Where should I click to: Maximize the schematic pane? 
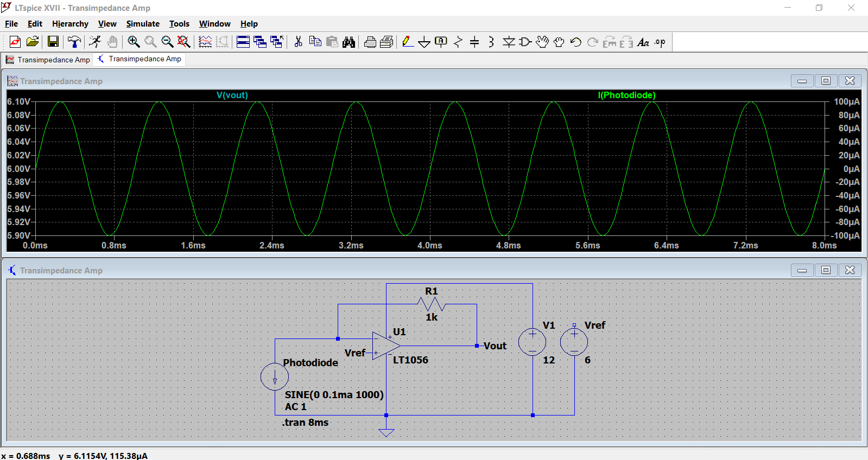point(826,270)
